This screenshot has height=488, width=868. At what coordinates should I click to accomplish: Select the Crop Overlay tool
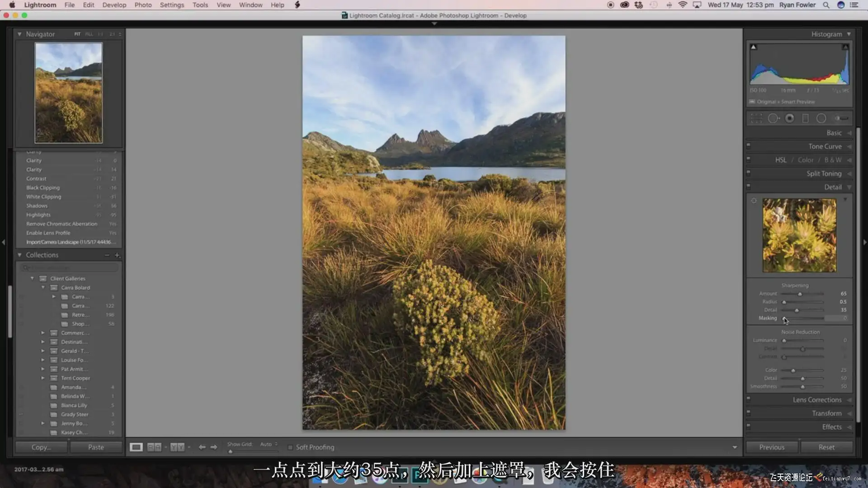click(x=756, y=118)
